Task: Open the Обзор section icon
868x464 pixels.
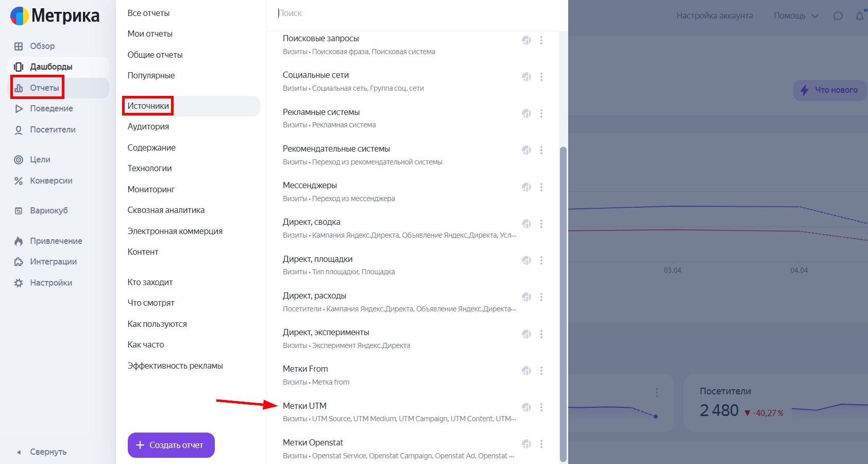Action: tap(19, 46)
